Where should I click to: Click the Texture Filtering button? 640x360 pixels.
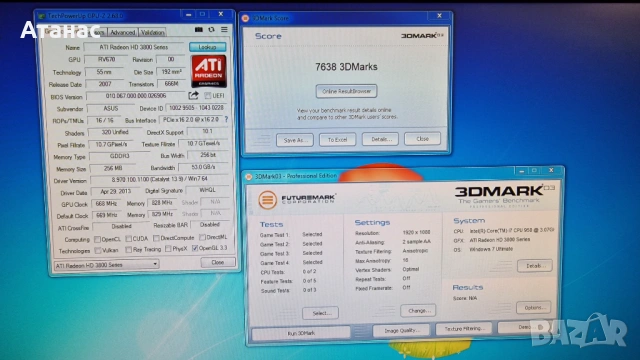click(464, 329)
